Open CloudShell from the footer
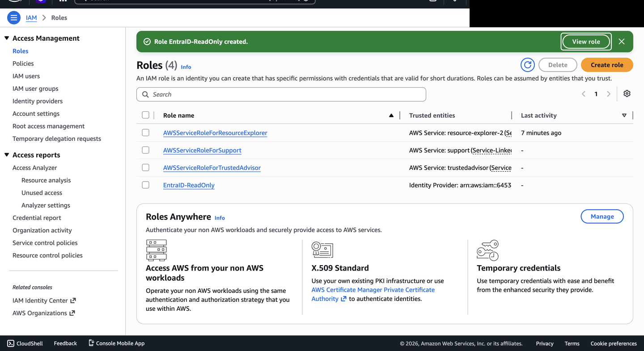 pos(25,343)
